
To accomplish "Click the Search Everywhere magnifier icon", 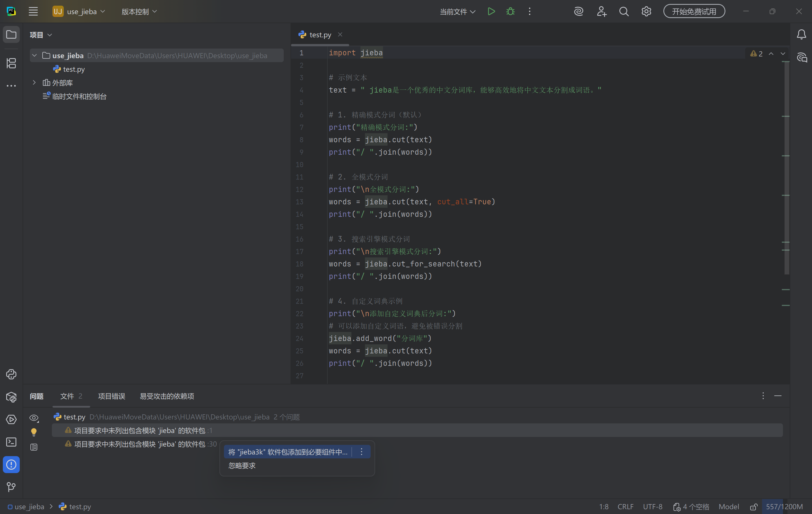I will 624,12.
